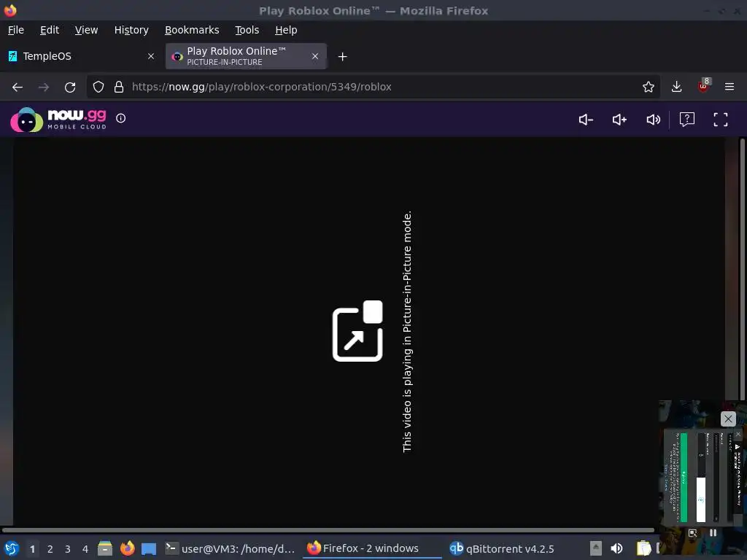This screenshot has width=747, height=560.
Task: Mute the now.gg game sound
Action: [x=653, y=120]
